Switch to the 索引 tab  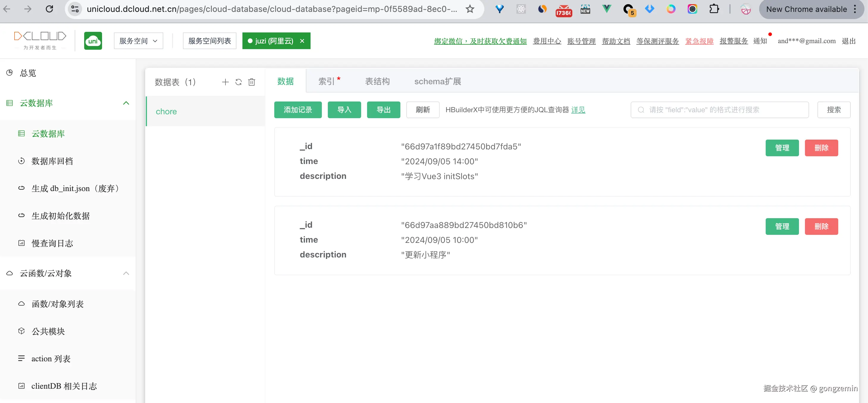pyautogui.click(x=326, y=81)
